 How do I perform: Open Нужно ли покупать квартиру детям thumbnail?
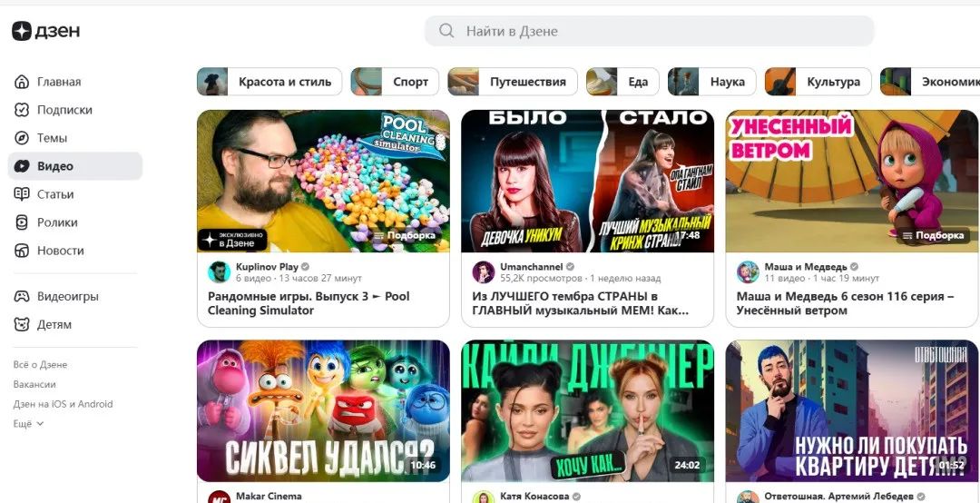point(852,411)
